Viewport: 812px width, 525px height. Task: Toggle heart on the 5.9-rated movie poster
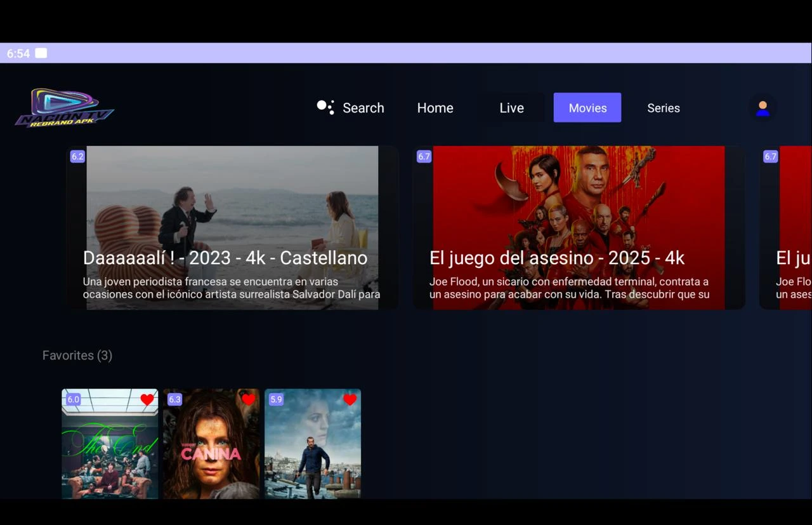coord(350,399)
